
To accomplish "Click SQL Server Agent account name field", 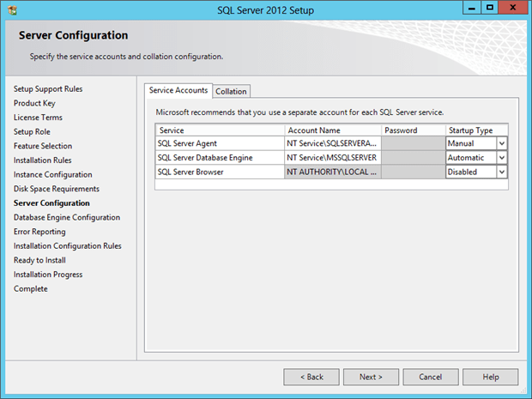I will tap(333, 143).
